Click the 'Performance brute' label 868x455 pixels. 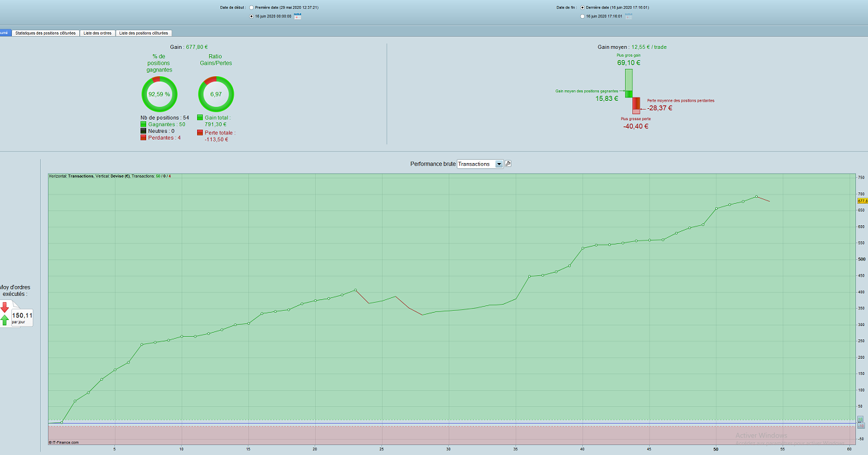click(x=433, y=164)
